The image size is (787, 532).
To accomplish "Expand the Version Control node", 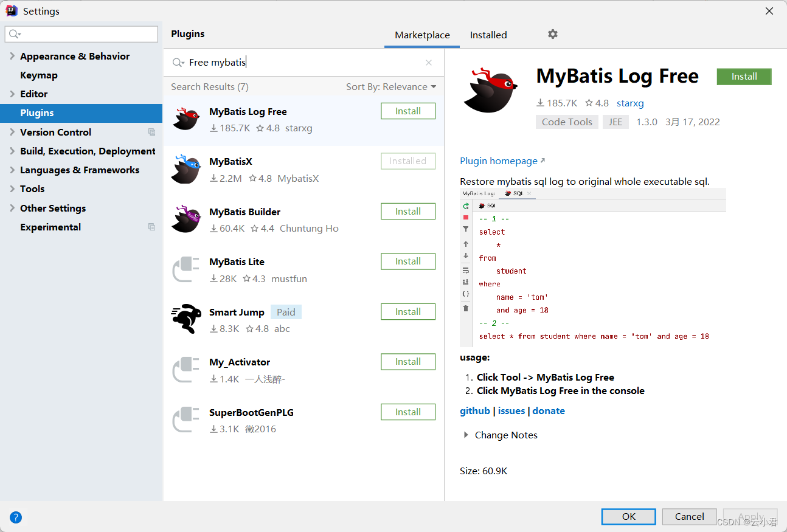I will point(12,132).
